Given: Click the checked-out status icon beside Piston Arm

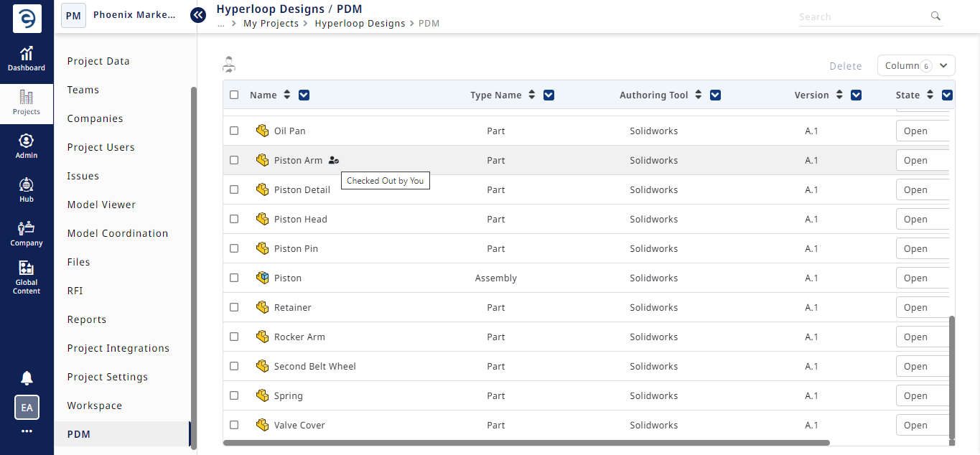Looking at the screenshot, I should point(333,160).
